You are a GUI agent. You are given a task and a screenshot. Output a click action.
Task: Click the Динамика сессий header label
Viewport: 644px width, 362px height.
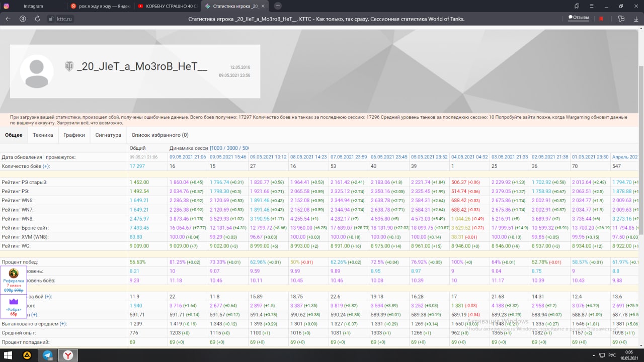point(189,148)
